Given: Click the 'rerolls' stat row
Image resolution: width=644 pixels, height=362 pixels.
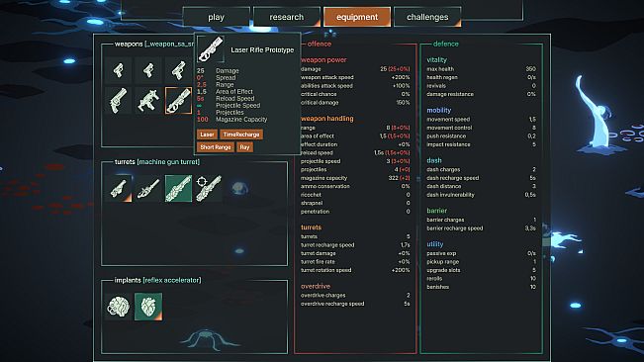Looking at the screenshot, I should pyautogui.click(x=482, y=278).
